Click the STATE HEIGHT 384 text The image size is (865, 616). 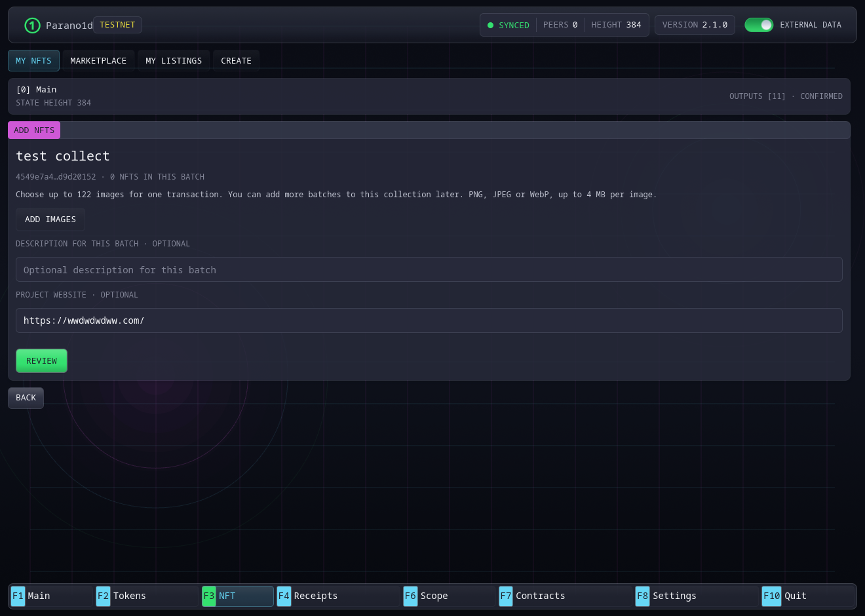[54, 103]
